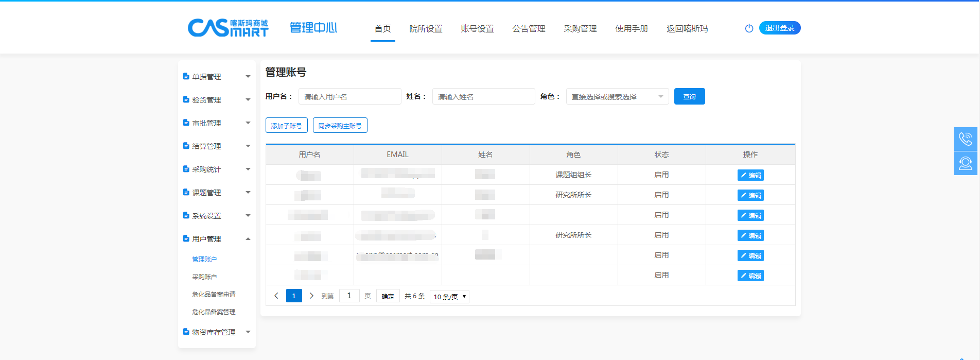
Task: Focus the 用户名 input field
Action: pos(349,96)
